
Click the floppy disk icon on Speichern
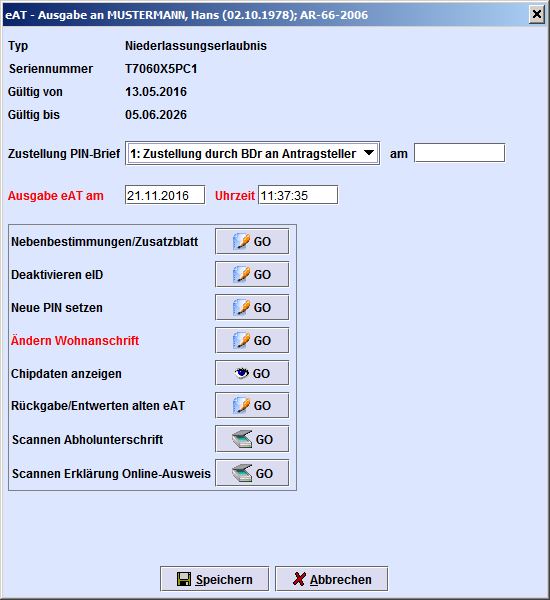[184, 579]
